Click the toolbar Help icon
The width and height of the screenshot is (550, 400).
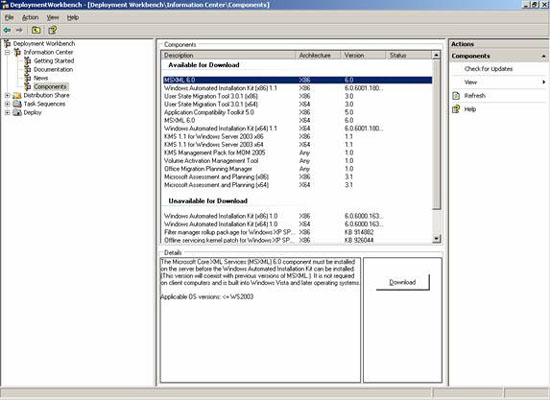[53, 30]
